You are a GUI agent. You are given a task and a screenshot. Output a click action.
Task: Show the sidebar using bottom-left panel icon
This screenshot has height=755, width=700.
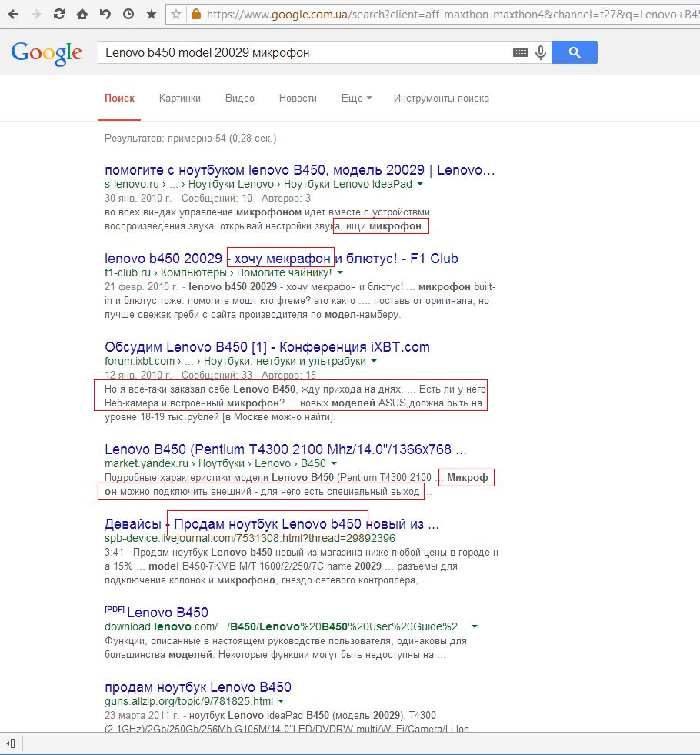click(12, 743)
